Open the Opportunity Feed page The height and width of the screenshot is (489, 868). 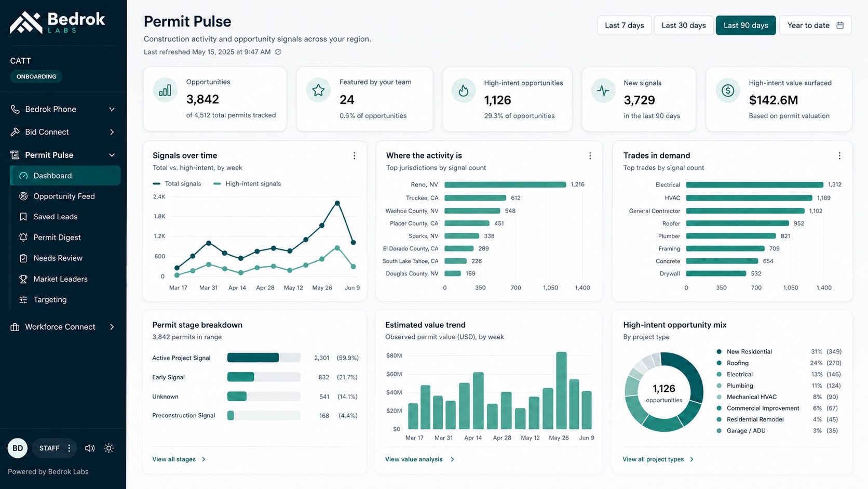[x=65, y=196]
